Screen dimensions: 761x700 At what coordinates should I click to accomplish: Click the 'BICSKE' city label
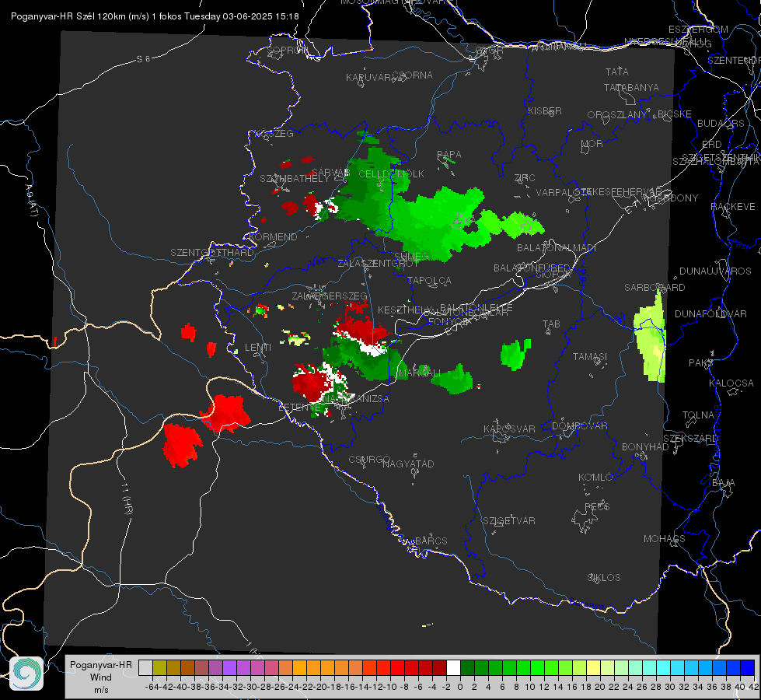pos(675,114)
